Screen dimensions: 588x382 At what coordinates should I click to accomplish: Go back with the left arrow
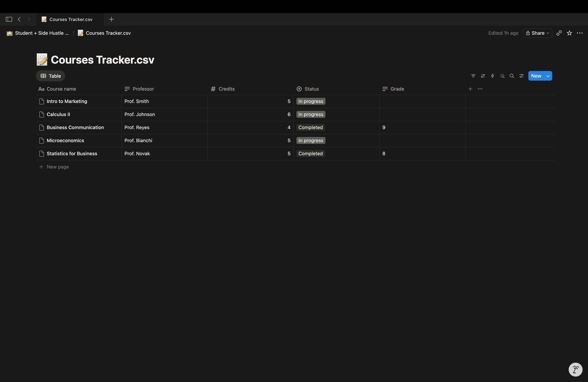(x=19, y=19)
